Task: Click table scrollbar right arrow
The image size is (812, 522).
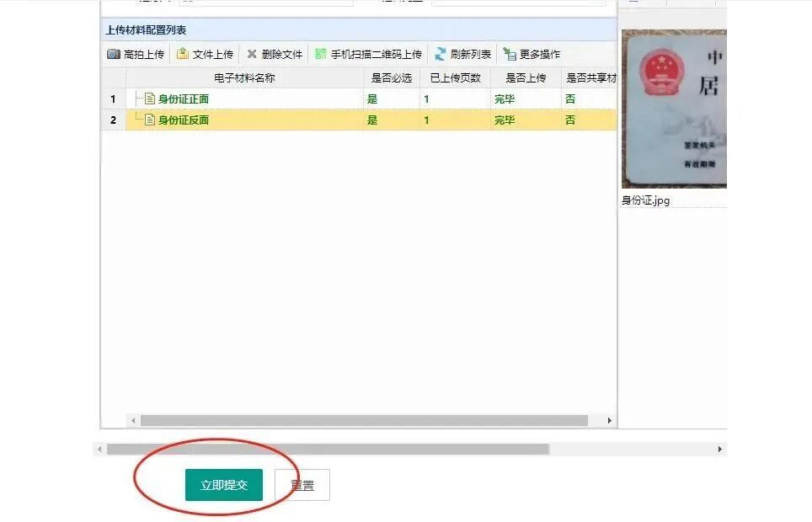Action: pyautogui.click(x=610, y=420)
